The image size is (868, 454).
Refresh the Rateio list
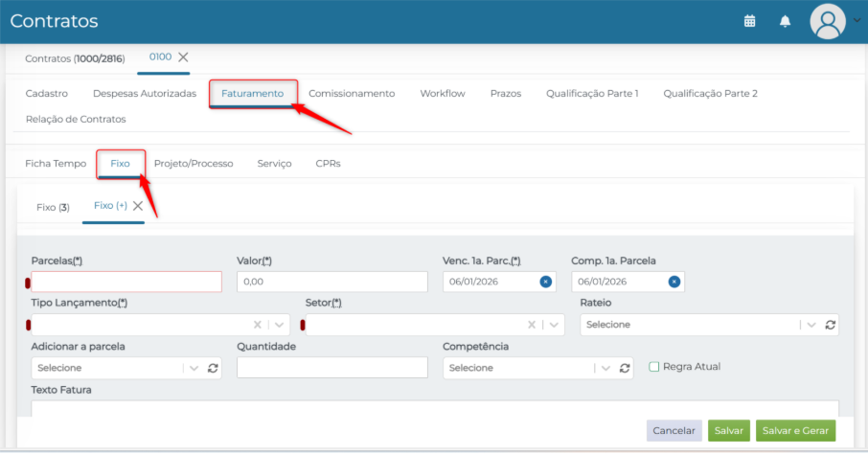coord(830,325)
